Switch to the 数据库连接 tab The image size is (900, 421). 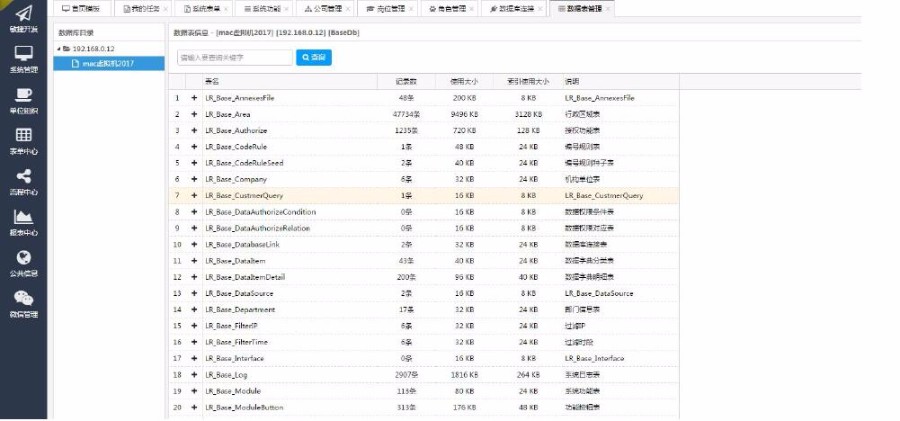coord(513,9)
